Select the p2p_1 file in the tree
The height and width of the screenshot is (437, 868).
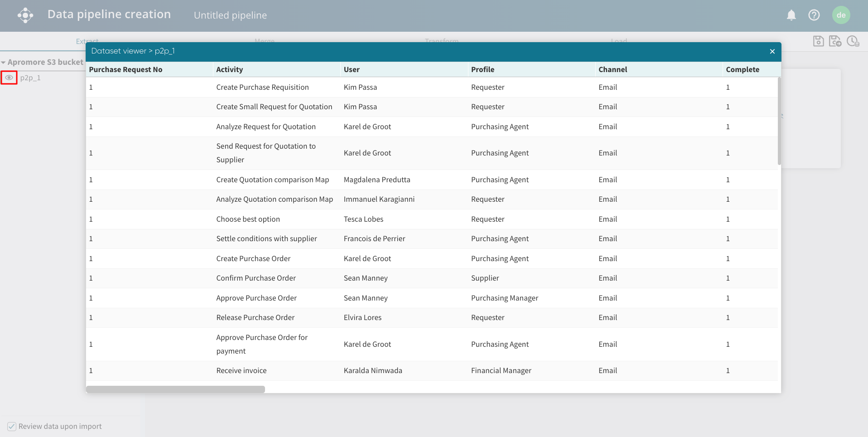click(x=30, y=78)
